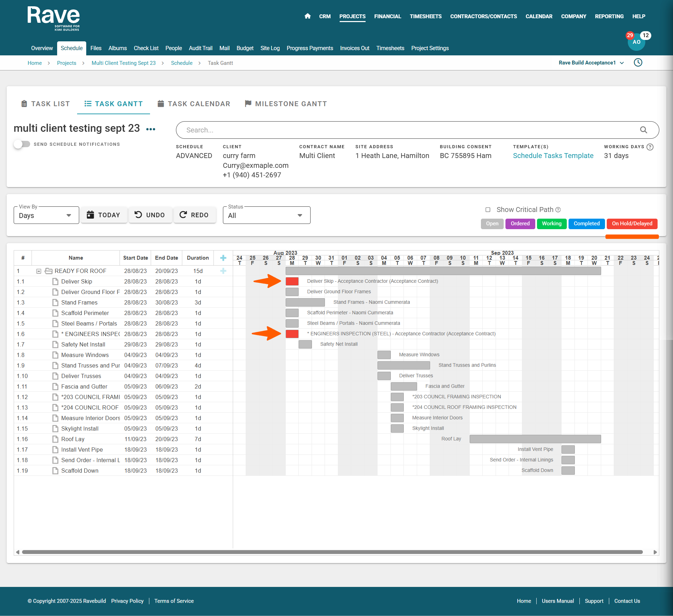Toggle Send Schedule Notifications switch
The height and width of the screenshot is (616, 673).
click(x=22, y=144)
